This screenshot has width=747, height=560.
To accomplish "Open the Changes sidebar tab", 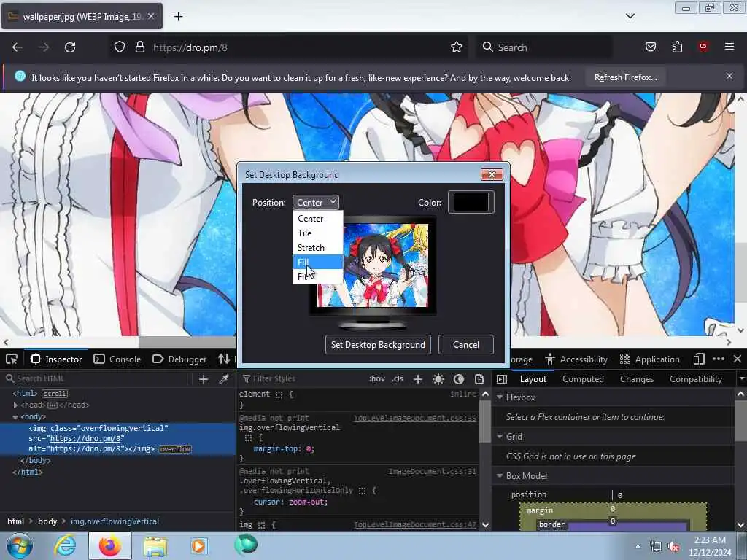I will pyautogui.click(x=636, y=379).
